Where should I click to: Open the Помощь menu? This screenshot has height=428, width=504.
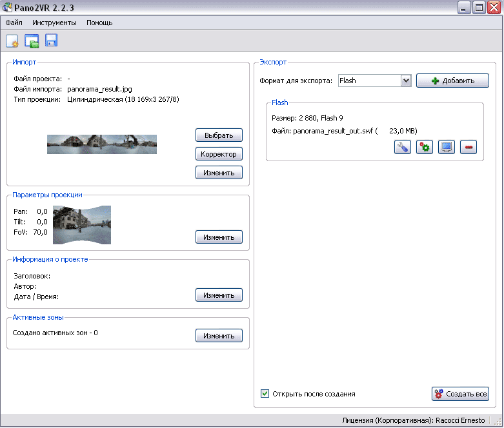99,23
